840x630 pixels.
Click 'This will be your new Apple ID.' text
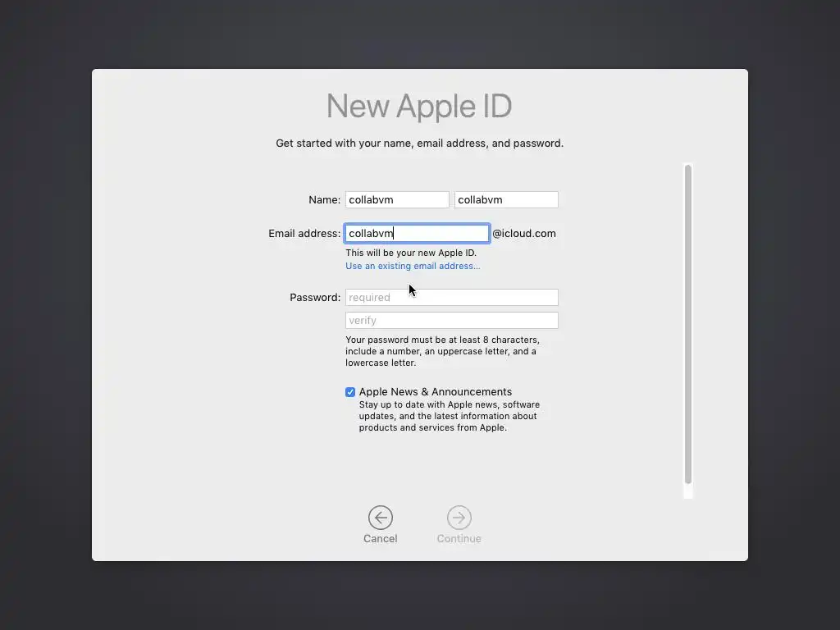coord(411,253)
